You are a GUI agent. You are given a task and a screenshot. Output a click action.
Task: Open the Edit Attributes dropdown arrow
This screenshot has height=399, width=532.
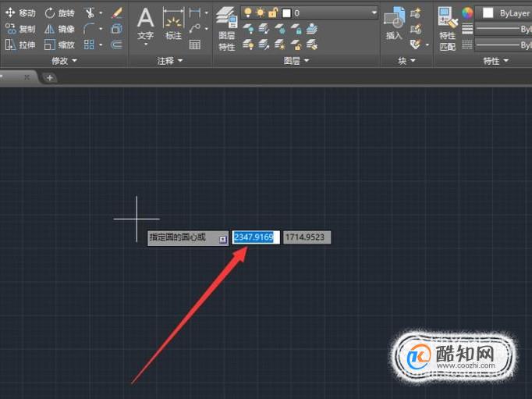coord(427,45)
